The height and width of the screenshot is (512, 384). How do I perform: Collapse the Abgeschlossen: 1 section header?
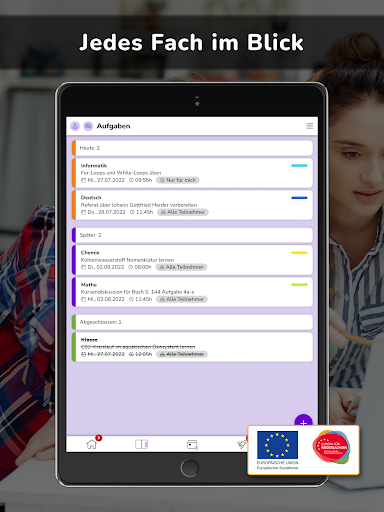[192, 322]
